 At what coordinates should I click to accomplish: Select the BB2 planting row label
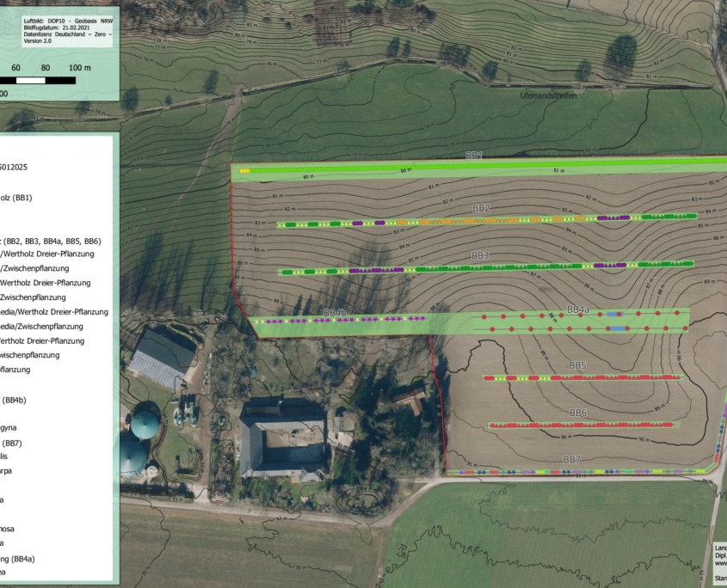pos(481,209)
